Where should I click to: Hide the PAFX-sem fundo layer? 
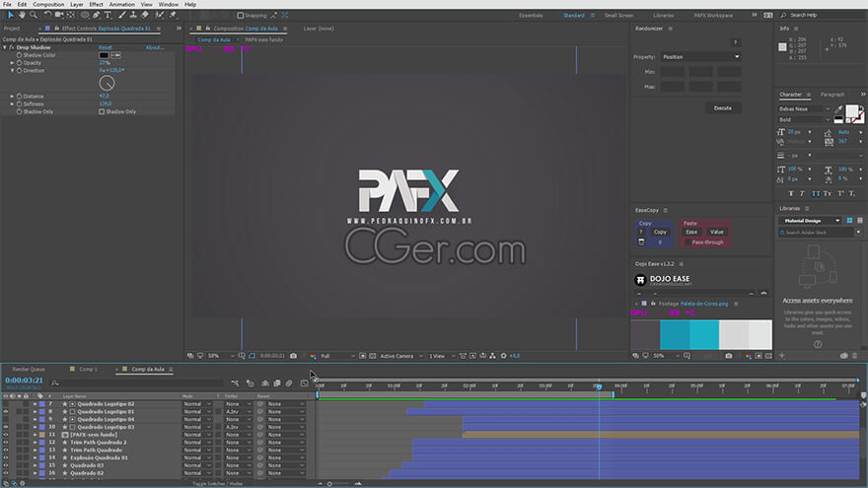[6, 435]
